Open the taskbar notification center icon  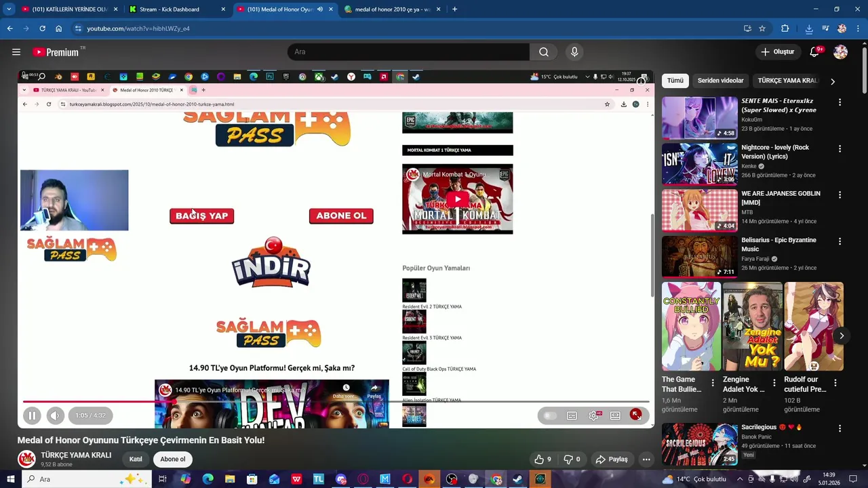853,479
